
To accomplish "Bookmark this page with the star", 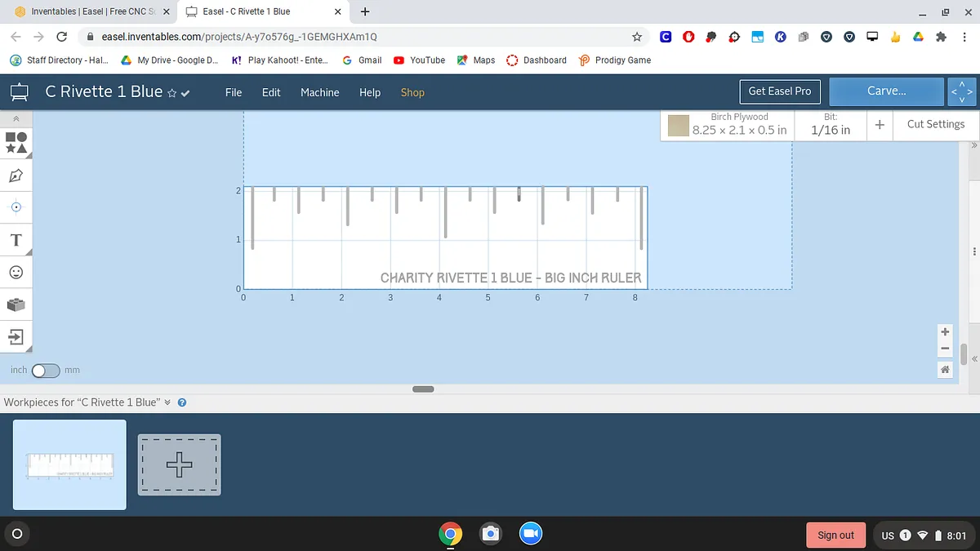I will click(637, 37).
